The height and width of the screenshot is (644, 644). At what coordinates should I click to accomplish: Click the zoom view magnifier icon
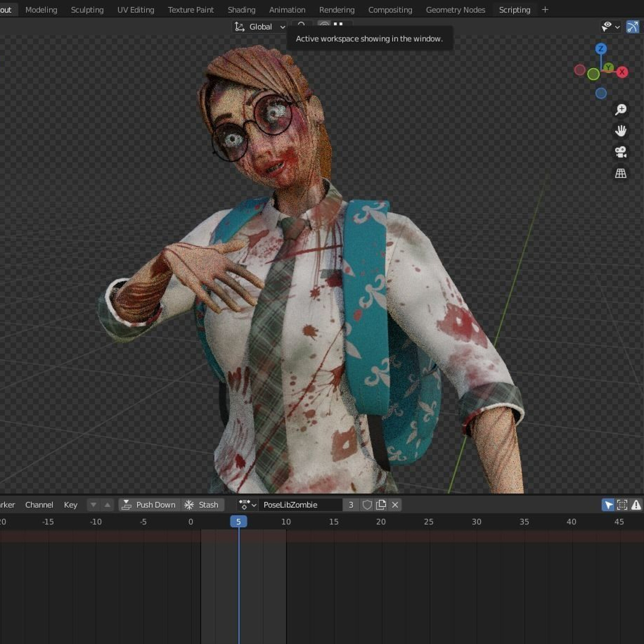[x=621, y=109]
